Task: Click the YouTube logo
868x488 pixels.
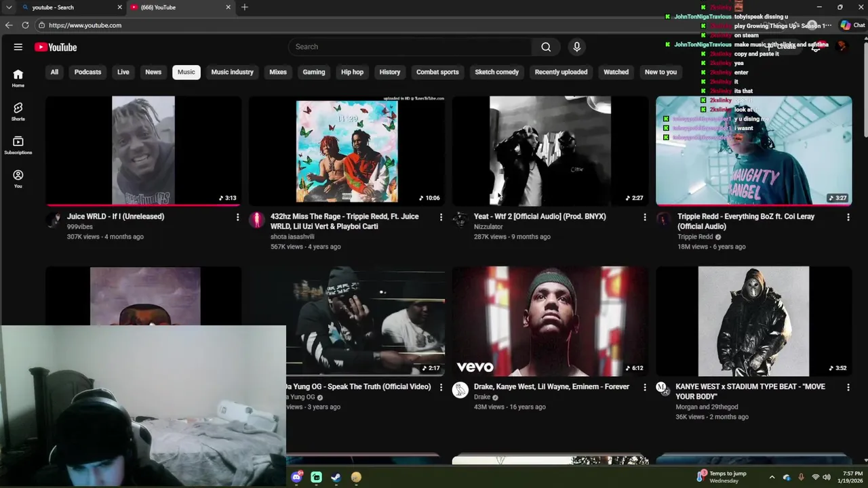Action: (56, 47)
